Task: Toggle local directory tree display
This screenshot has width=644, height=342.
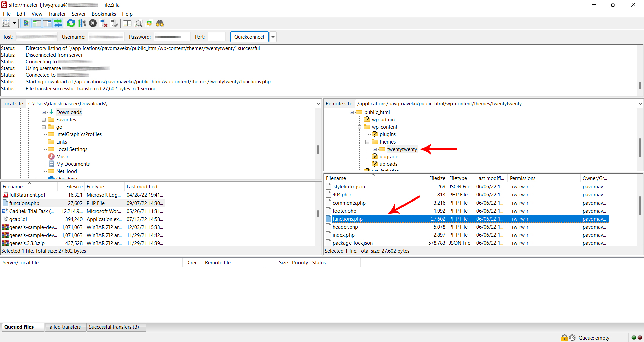Action: point(36,23)
